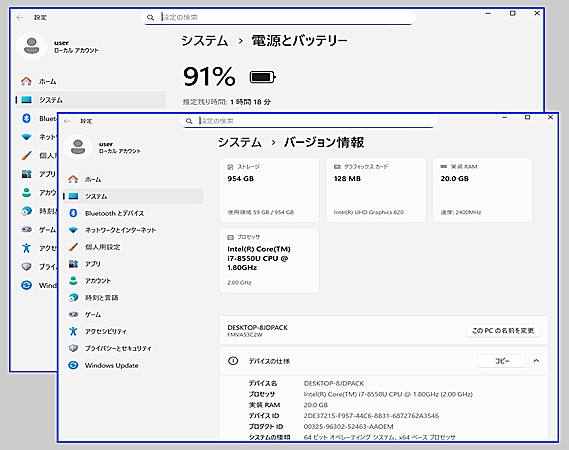Click the back arrow in the front settings window

tap(67, 121)
